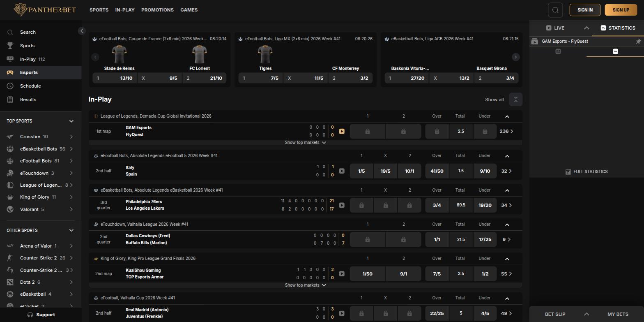Select TOP Esports Armor odds 9/1
The height and width of the screenshot is (322, 644).
403,274
